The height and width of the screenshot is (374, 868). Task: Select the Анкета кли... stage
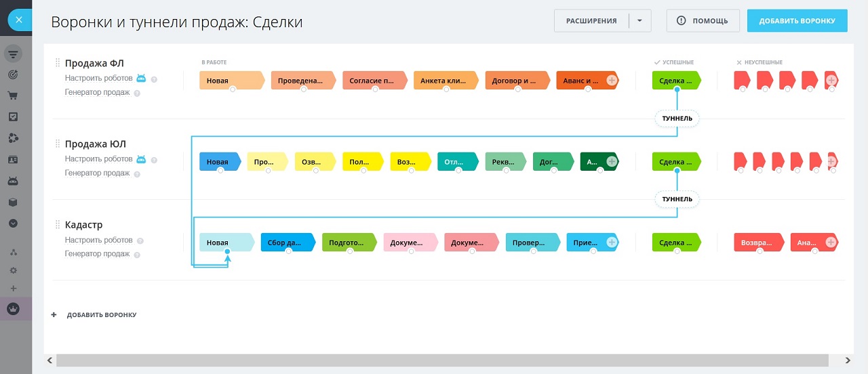point(446,81)
